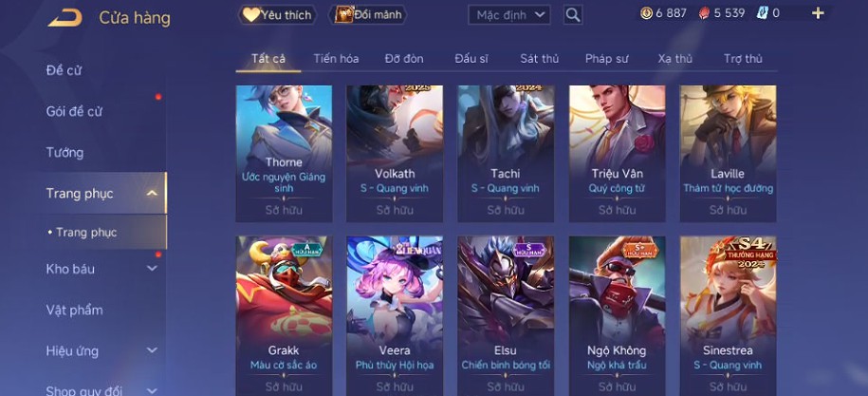The height and width of the screenshot is (396, 868).
Task: Click the gold coin currency icon
Action: (646, 13)
